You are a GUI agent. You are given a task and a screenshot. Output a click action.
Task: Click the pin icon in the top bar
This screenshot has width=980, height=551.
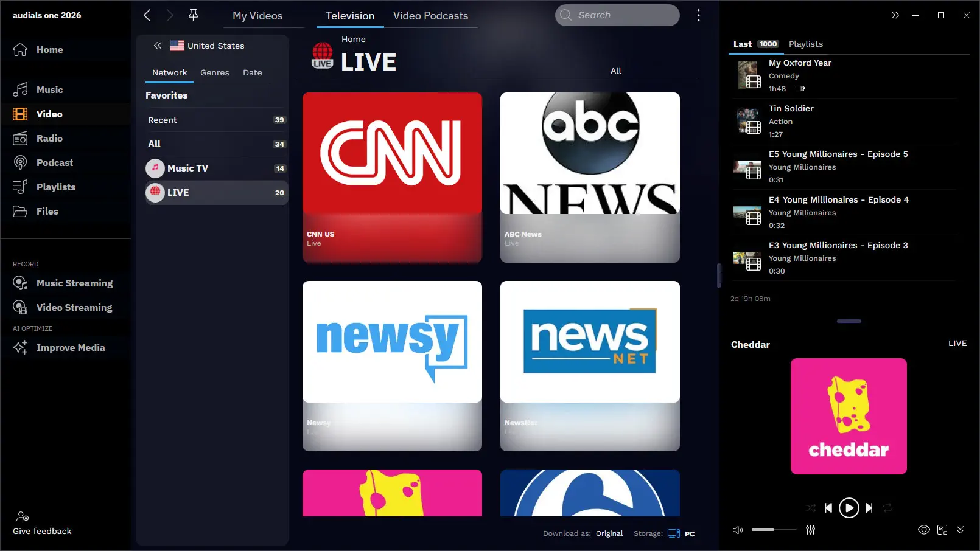tap(193, 15)
